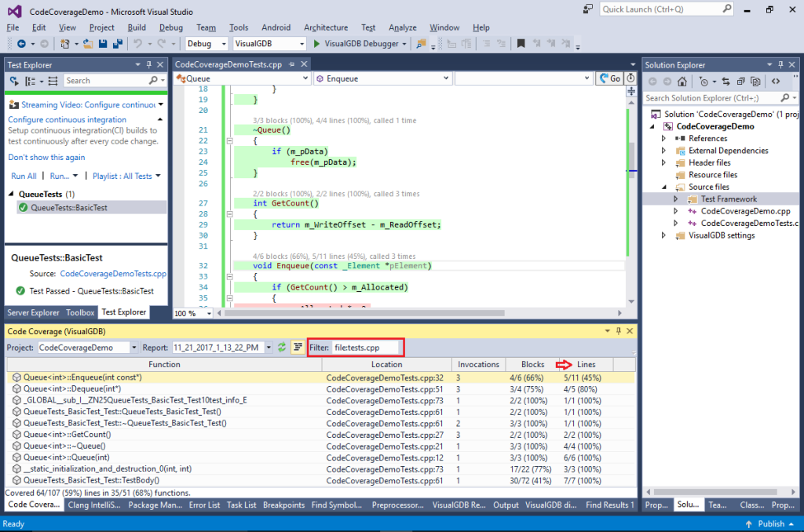
Task: Click the Test Explorer group-by hierarchy icon
Action: (31, 81)
